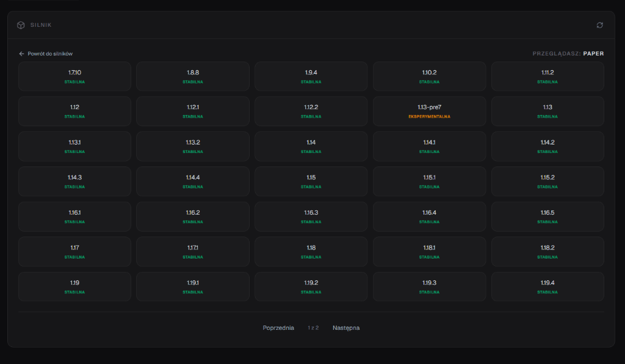Choose the 1.15.2 version
The image size is (625, 364).
coord(547,181)
